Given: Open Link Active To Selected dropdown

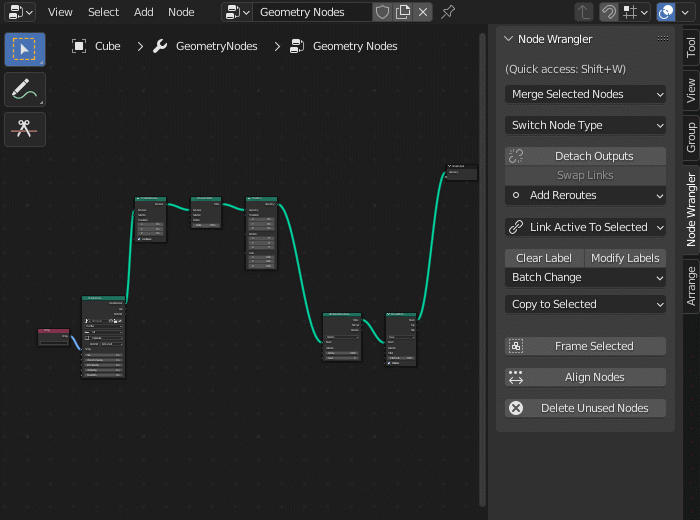Looking at the screenshot, I should pyautogui.click(x=585, y=227).
